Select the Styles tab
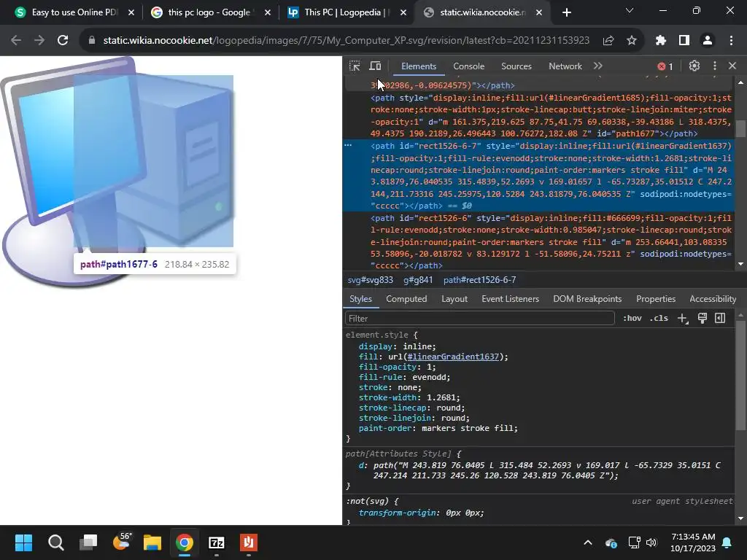The width and height of the screenshot is (747, 560). pyautogui.click(x=360, y=298)
